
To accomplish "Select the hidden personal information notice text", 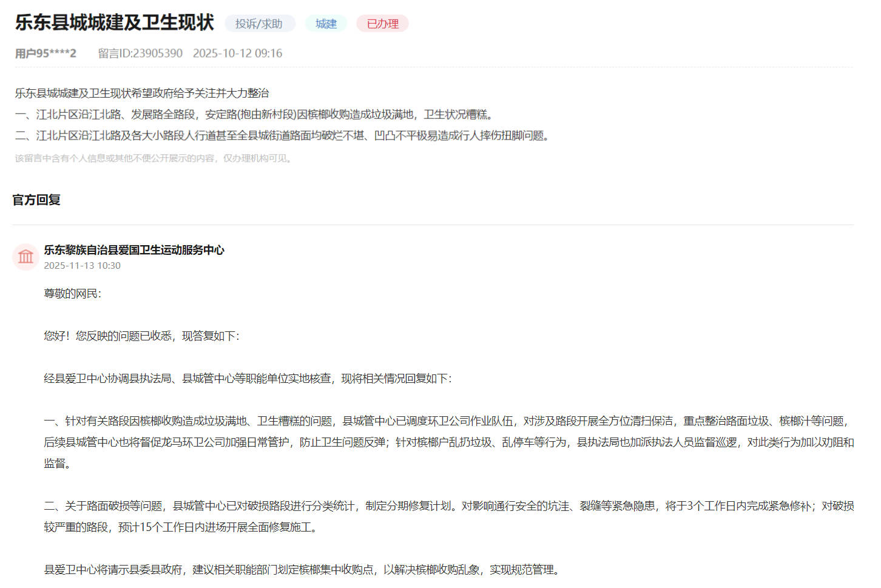I will tap(153, 158).
